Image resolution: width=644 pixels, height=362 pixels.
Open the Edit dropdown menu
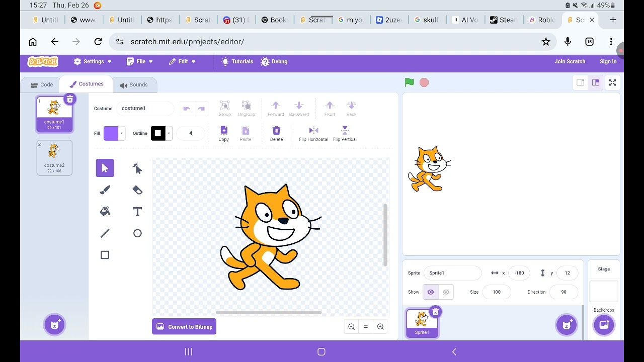pyautogui.click(x=182, y=61)
